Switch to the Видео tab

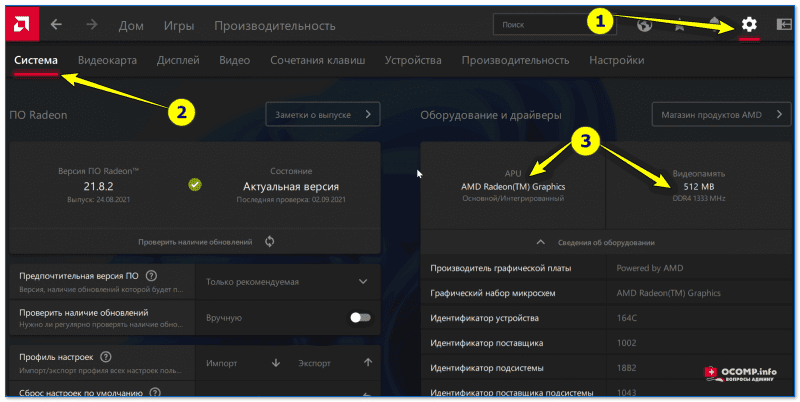(x=235, y=60)
